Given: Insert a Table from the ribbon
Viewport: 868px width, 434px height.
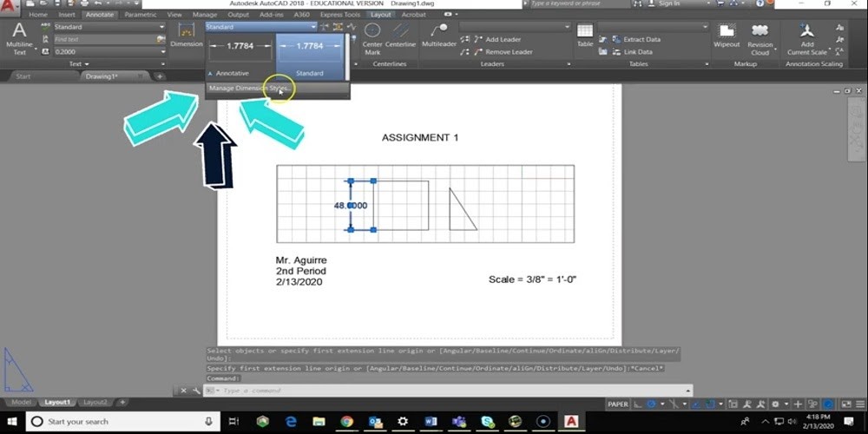Looking at the screenshot, I should coord(585,35).
